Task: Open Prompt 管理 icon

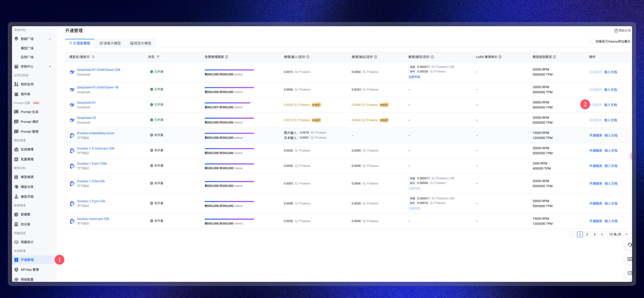Action: 16,132
